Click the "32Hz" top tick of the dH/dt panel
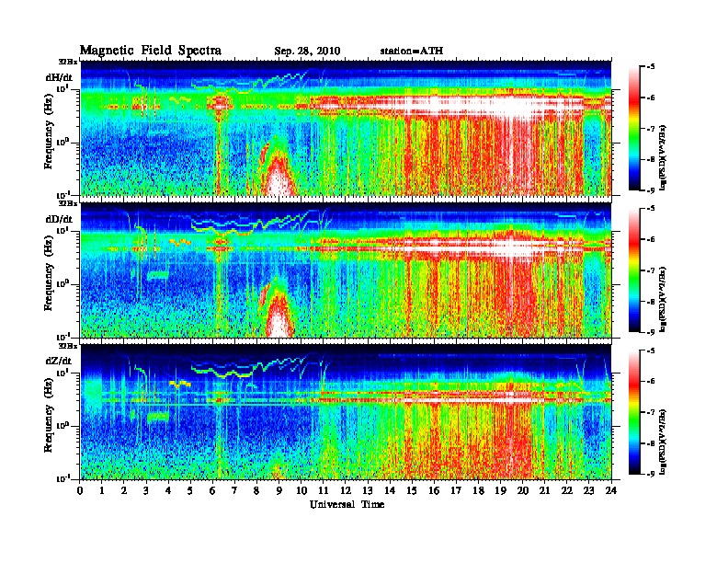 tap(68, 62)
